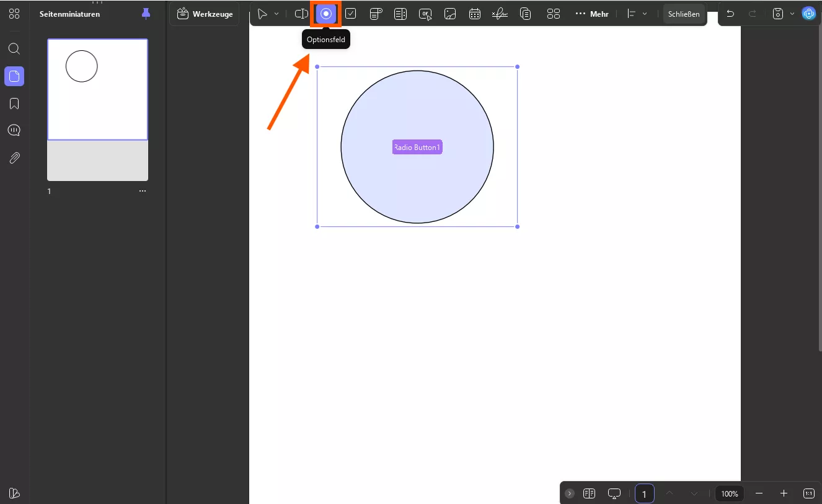822x504 pixels.
Task: Click the four-squares grid form tool
Action: 554,14
